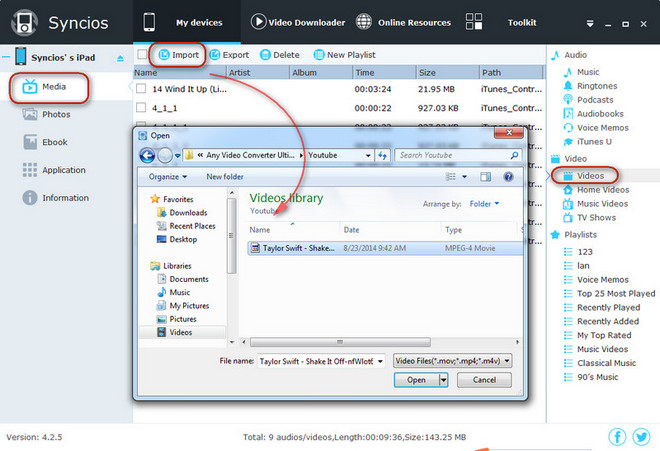Open the Recent Places favorite
The height and width of the screenshot is (451, 660).
point(186,226)
